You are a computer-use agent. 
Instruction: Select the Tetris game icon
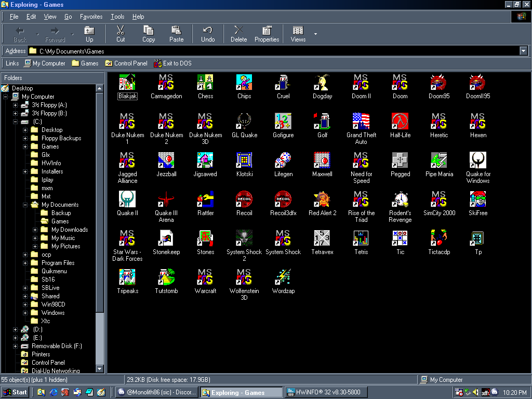(x=361, y=238)
